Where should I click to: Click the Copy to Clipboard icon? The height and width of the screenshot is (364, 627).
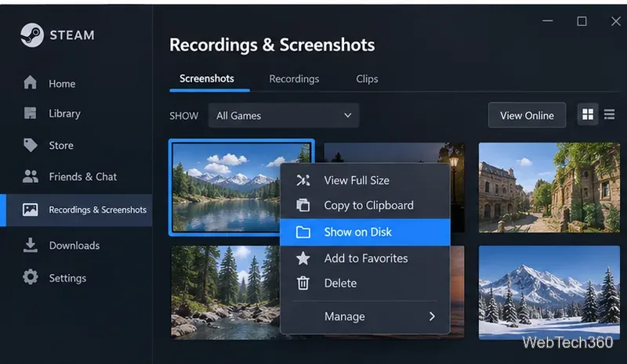(303, 205)
